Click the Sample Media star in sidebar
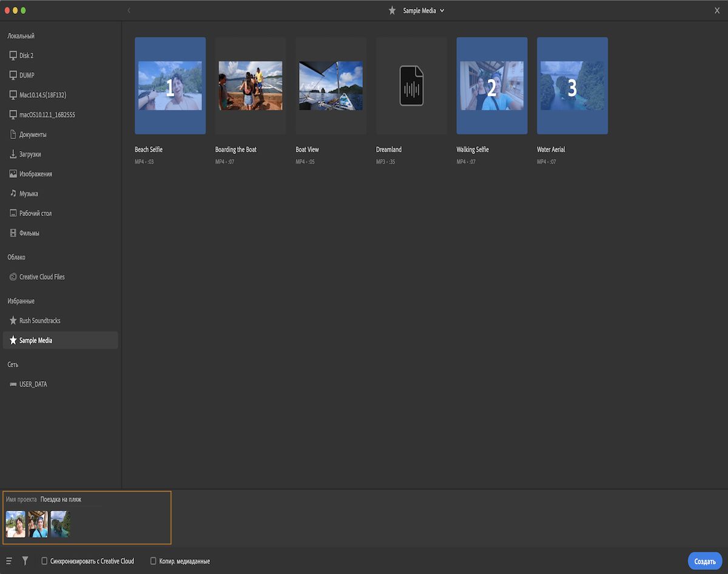728x574 pixels. click(13, 340)
